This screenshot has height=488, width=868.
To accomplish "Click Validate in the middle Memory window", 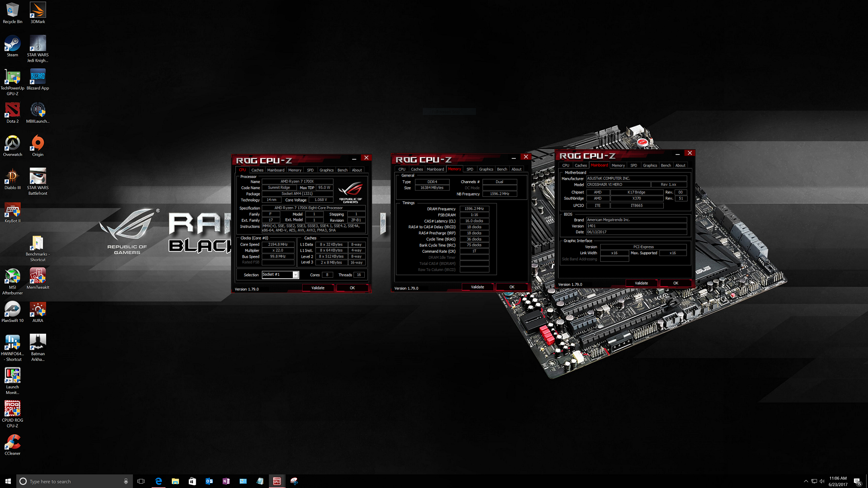I will (477, 287).
